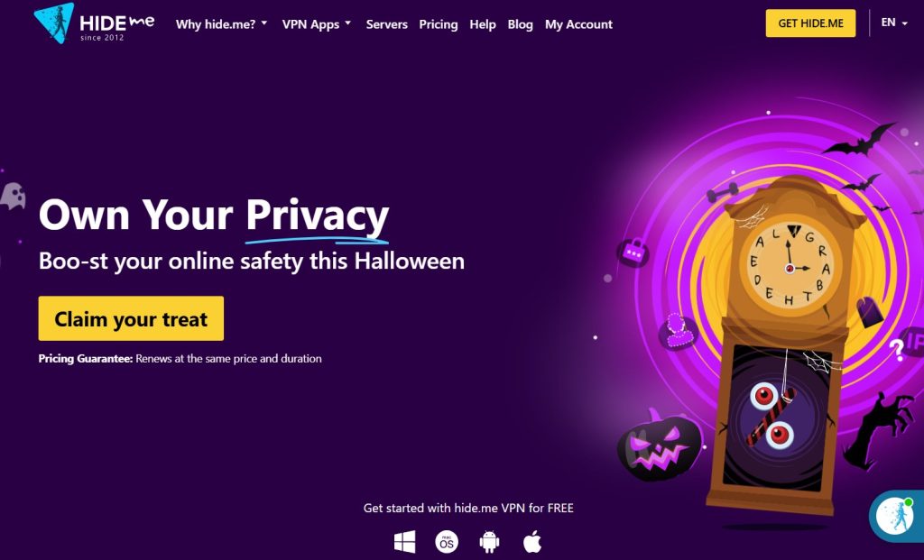Visit the Blog link
924x560 pixels.
point(521,24)
